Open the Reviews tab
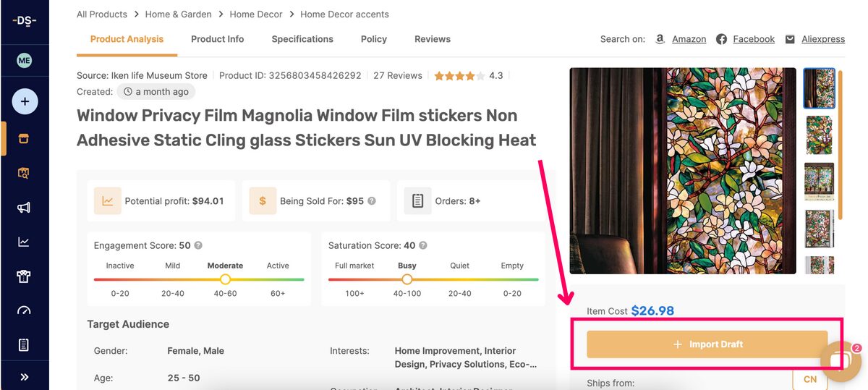The height and width of the screenshot is (390, 868). coord(433,39)
